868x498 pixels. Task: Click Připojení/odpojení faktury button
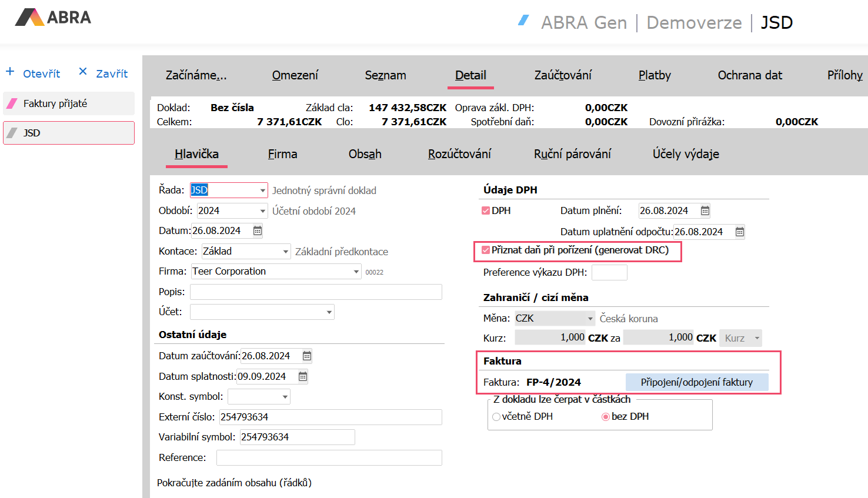coord(697,382)
